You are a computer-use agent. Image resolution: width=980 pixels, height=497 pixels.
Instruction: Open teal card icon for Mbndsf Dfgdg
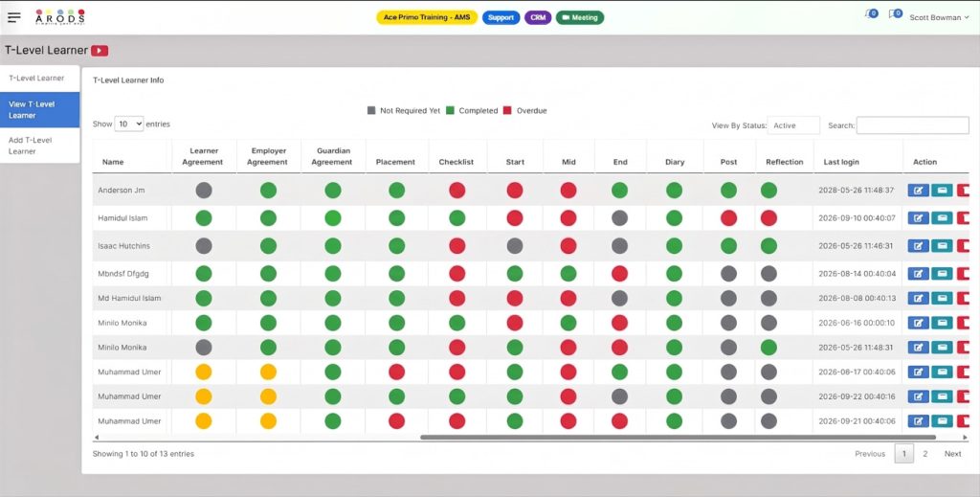(942, 273)
